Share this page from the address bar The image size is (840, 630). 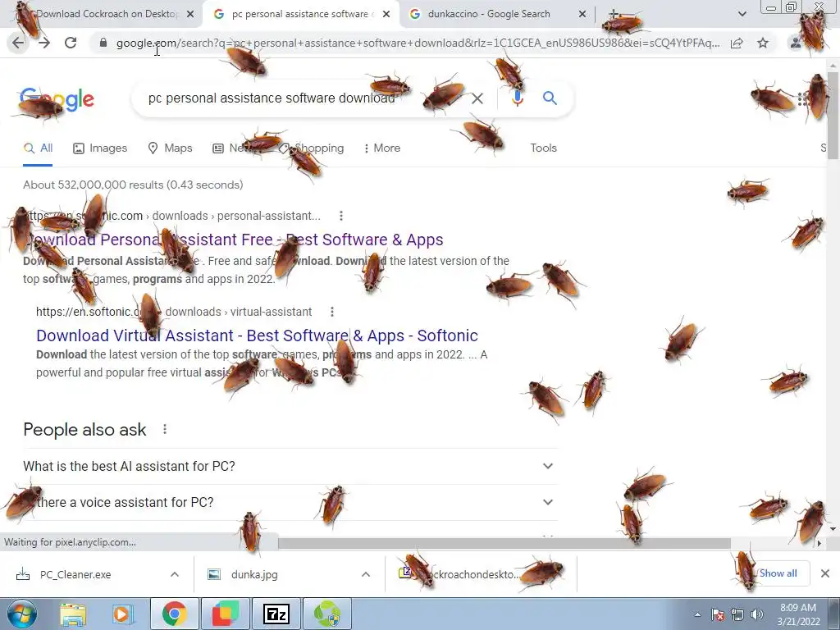pyautogui.click(x=737, y=43)
